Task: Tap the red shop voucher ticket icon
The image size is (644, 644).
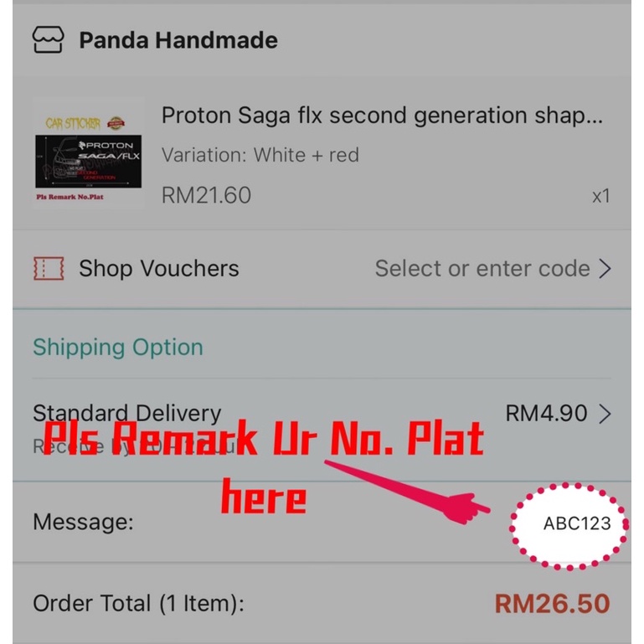Action: [49, 269]
